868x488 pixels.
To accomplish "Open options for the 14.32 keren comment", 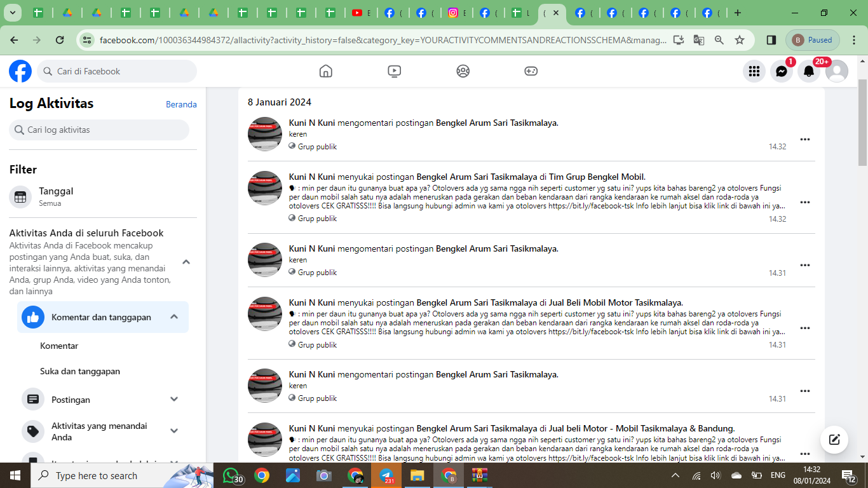I will [x=805, y=139].
